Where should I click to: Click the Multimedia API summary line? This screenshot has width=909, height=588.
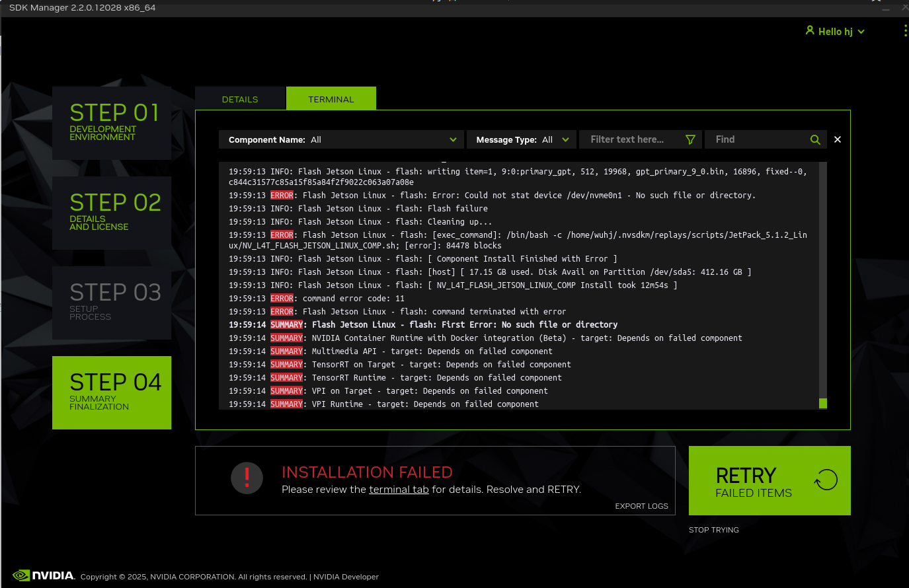tap(391, 351)
